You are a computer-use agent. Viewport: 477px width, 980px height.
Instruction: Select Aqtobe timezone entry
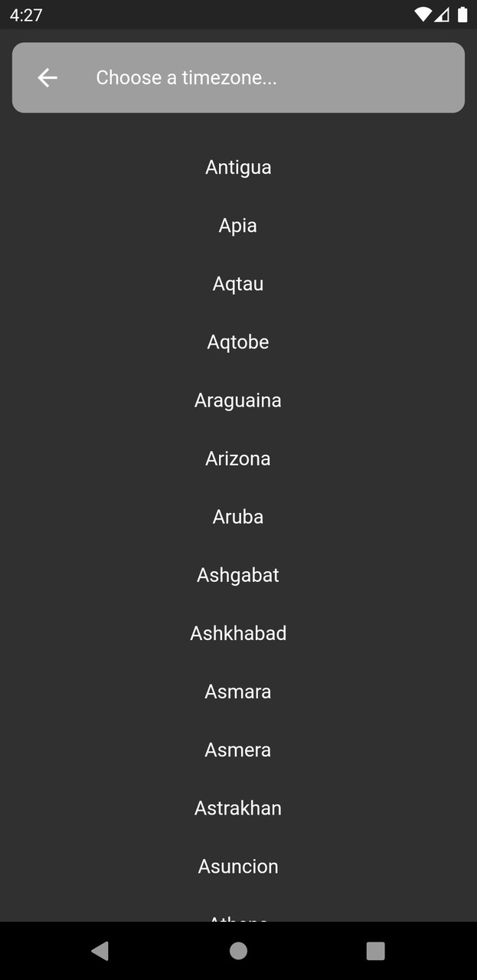(238, 341)
